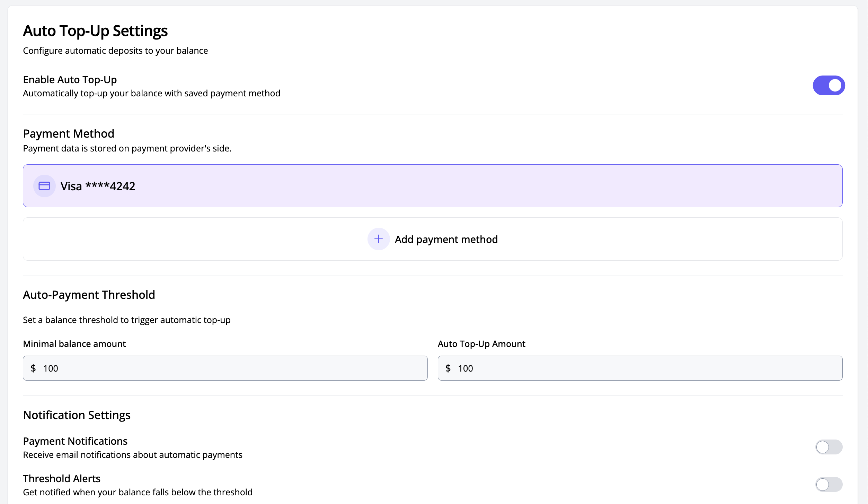Image resolution: width=868 pixels, height=504 pixels.
Task: Click the Payment Method section heading
Action: [69, 133]
